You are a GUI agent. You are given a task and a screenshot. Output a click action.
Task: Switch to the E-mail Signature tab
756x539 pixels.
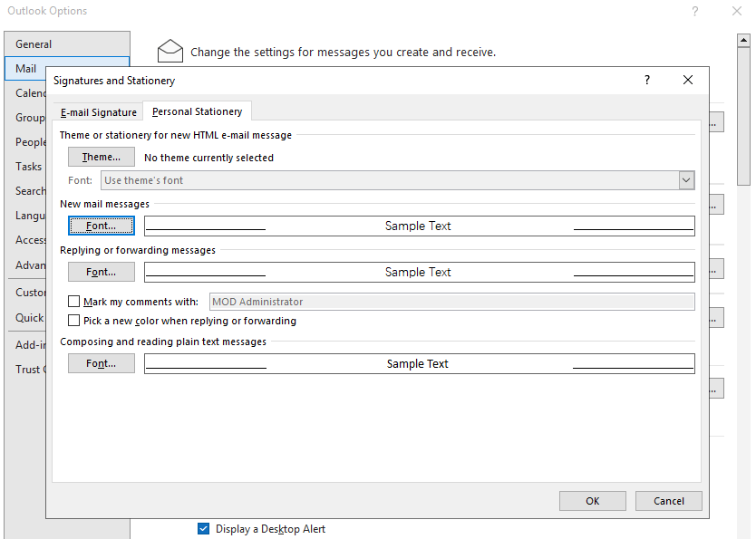click(x=99, y=111)
